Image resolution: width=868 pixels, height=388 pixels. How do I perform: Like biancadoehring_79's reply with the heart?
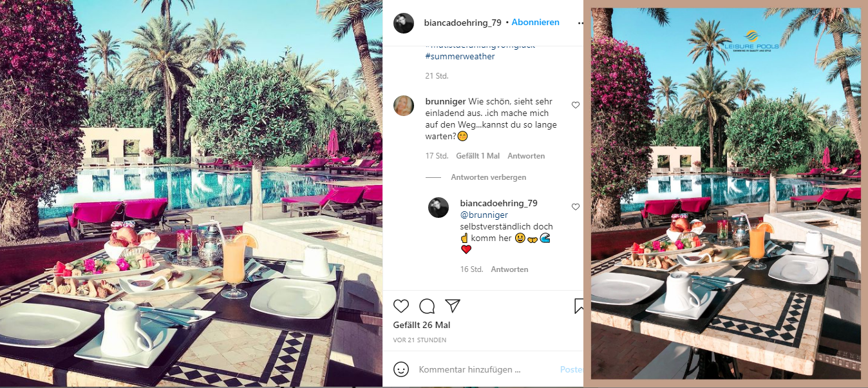pyautogui.click(x=576, y=207)
